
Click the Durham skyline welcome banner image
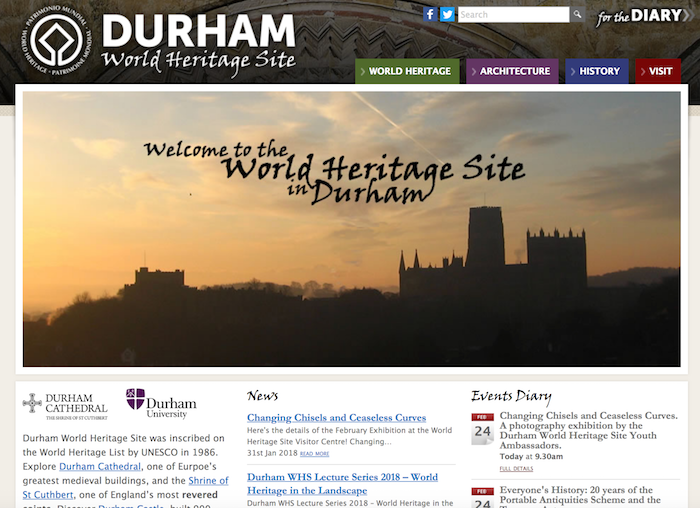[x=350, y=230]
